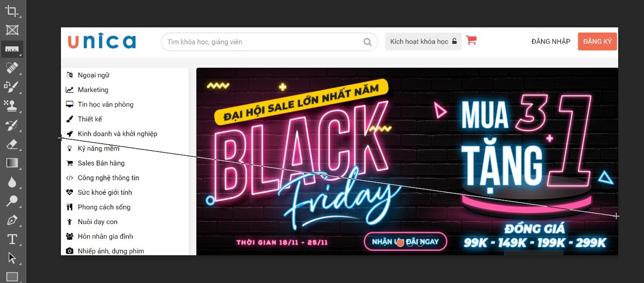Select the Path Selection tool
This screenshot has height=283, width=644.
point(12,258)
